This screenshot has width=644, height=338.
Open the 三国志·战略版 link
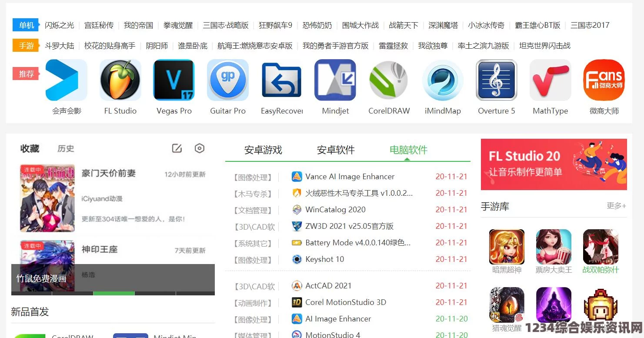[x=226, y=25]
